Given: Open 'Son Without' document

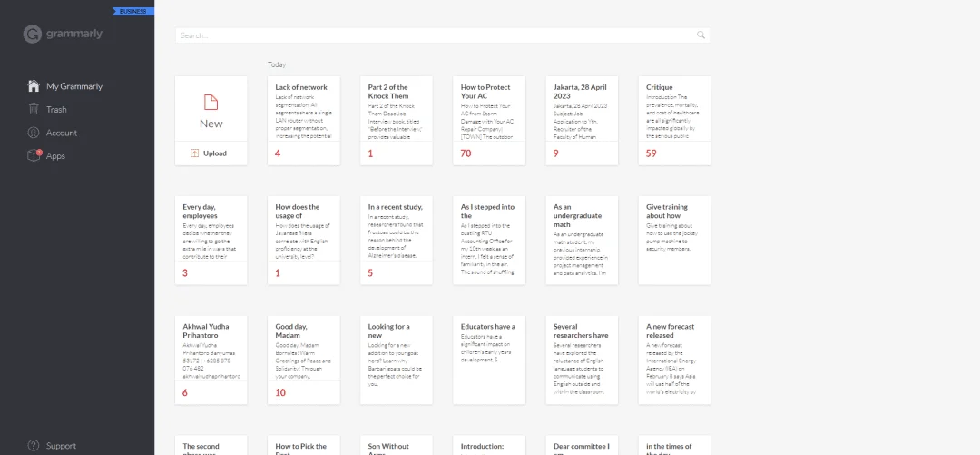Looking at the screenshot, I should (x=397, y=445).
